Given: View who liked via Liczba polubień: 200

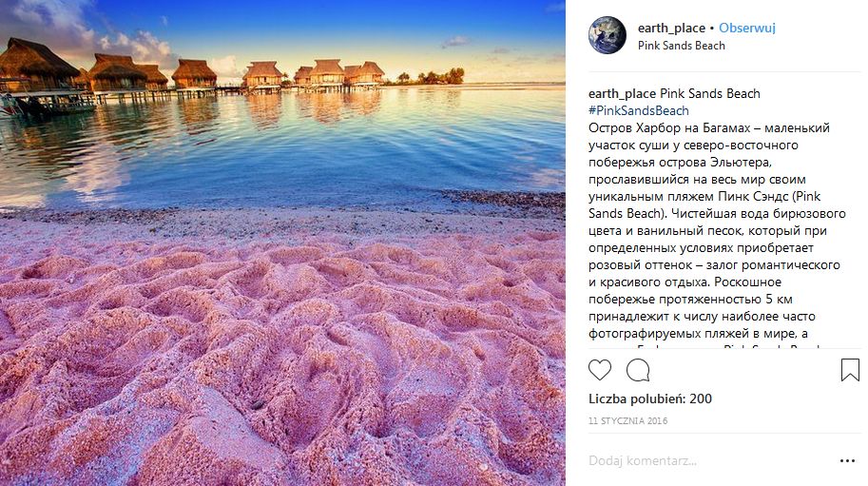Looking at the screenshot, I should click(x=650, y=399).
